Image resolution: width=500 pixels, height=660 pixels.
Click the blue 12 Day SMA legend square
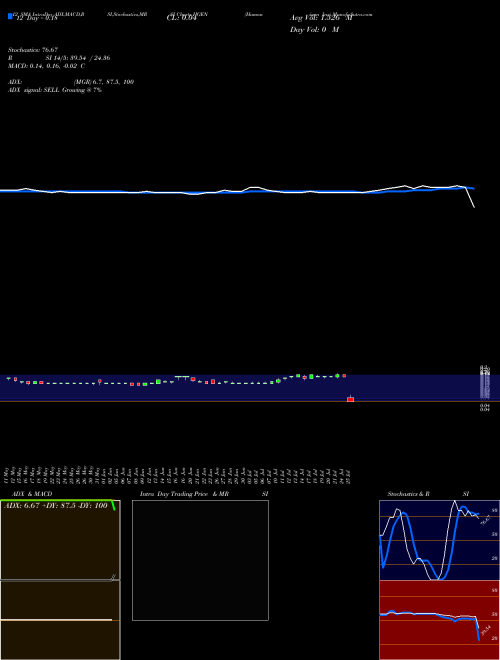point(10,16)
